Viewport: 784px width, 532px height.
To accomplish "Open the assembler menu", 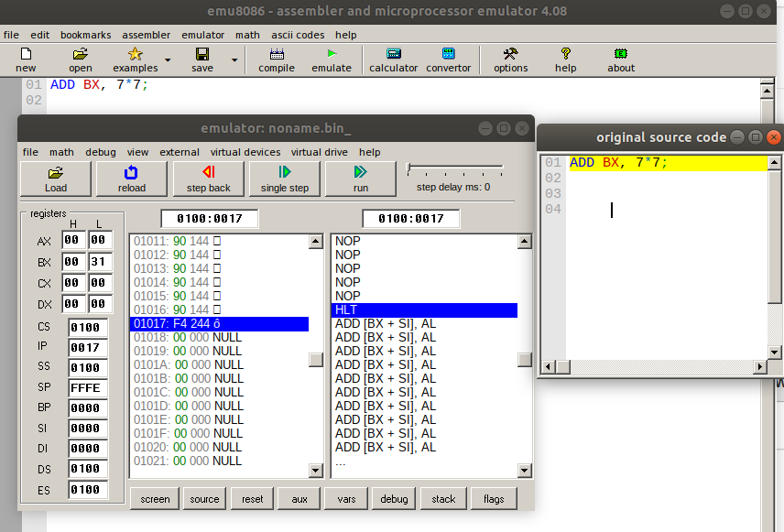I will [x=147, y=35].
